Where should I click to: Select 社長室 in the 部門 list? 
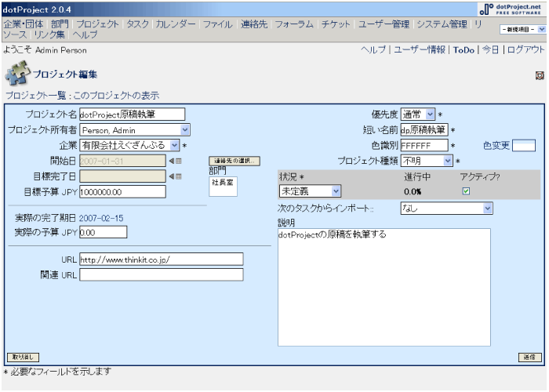pyautogui.click(x=222, y=183)
